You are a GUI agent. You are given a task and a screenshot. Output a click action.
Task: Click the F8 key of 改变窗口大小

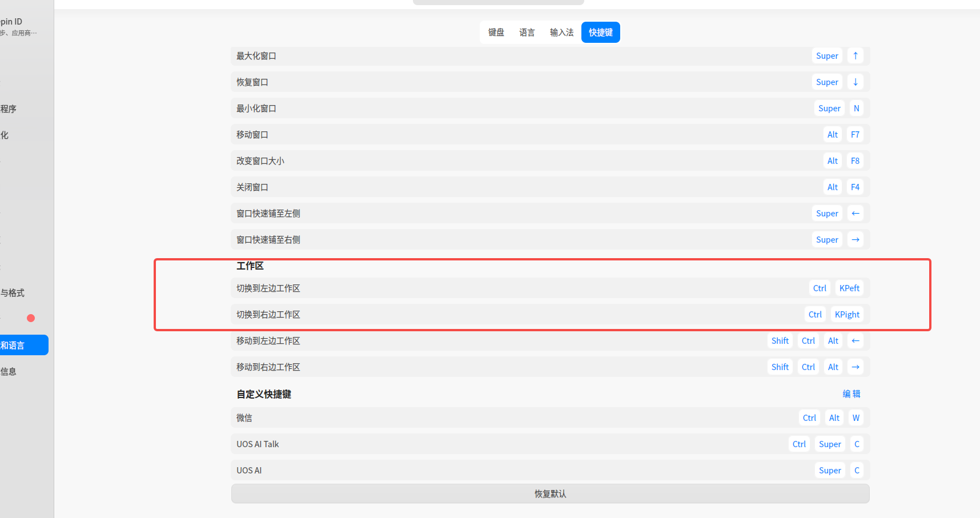[x=855, y=161]
